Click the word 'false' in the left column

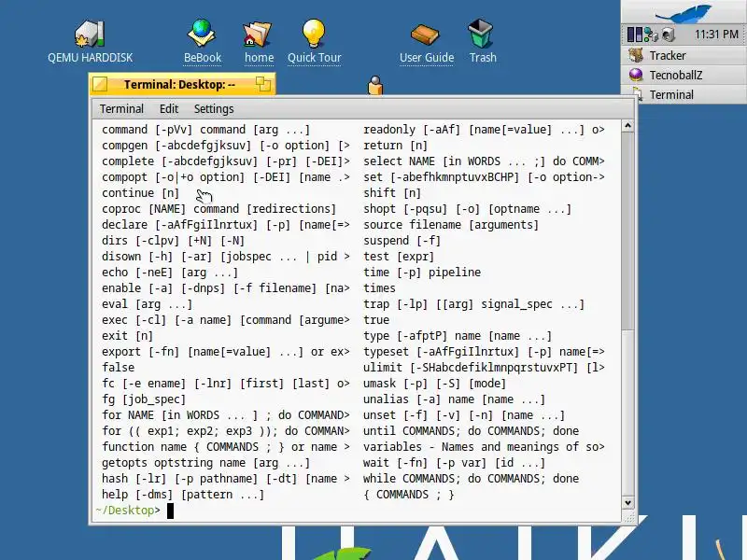click(x=119, y=368)
